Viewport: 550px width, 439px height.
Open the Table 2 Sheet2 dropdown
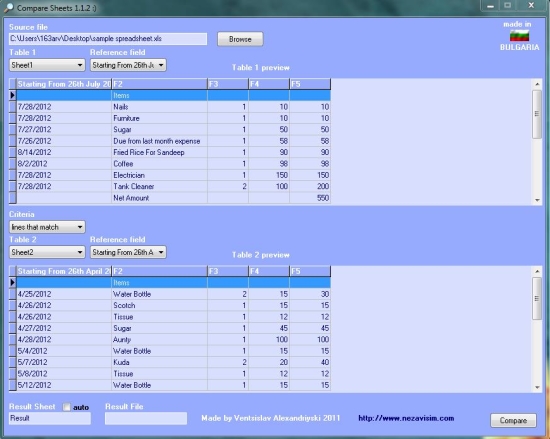click(47, 252)
